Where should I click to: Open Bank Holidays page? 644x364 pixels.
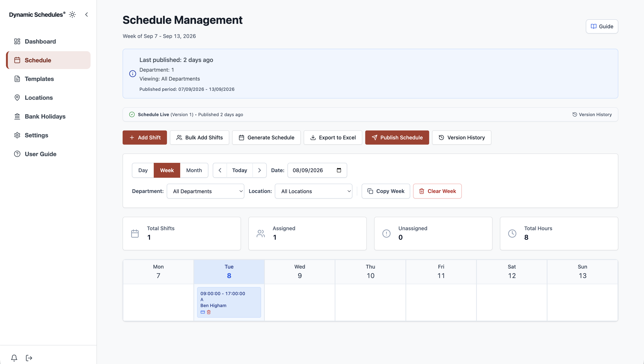48,116
